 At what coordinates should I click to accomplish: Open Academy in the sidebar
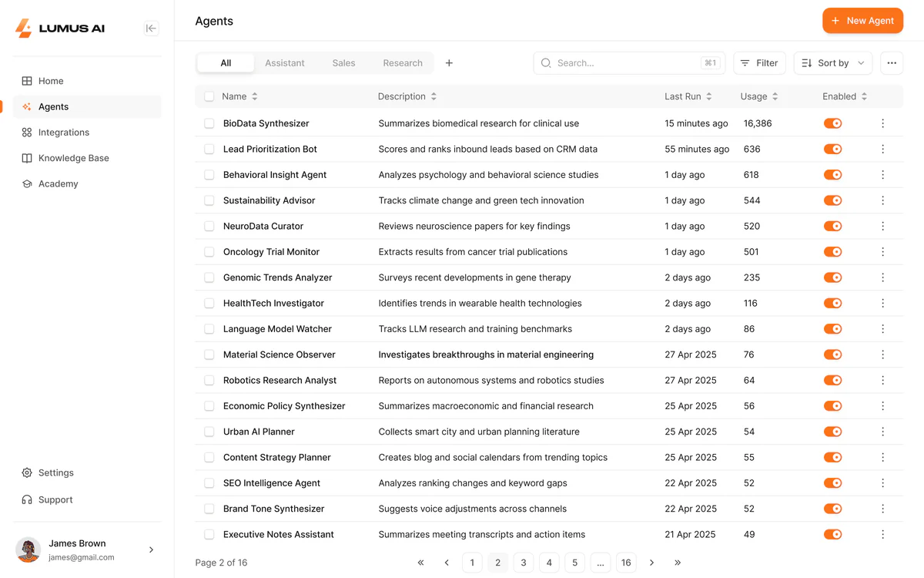tap(87, 183)
